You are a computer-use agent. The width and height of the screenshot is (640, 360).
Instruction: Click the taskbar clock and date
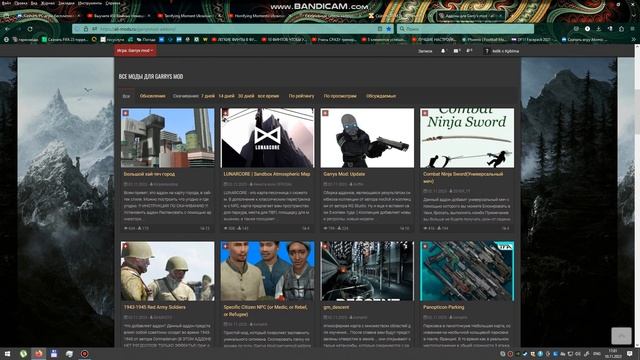[x=613, y=353]
